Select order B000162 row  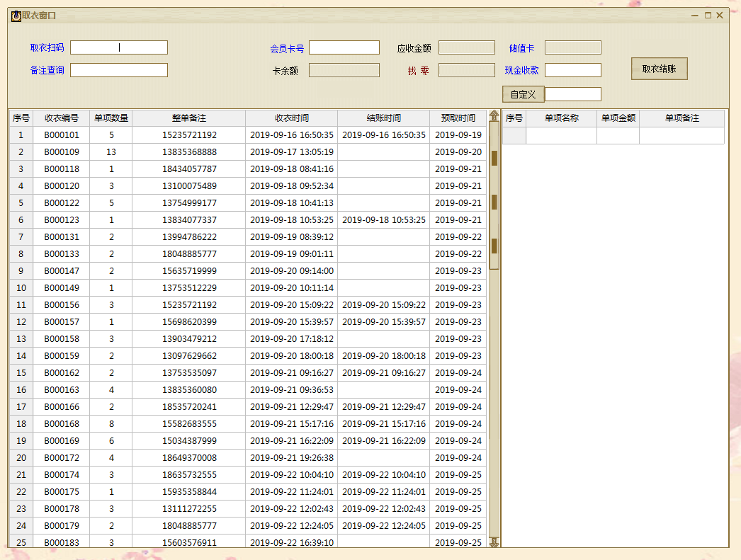(248, 373)
